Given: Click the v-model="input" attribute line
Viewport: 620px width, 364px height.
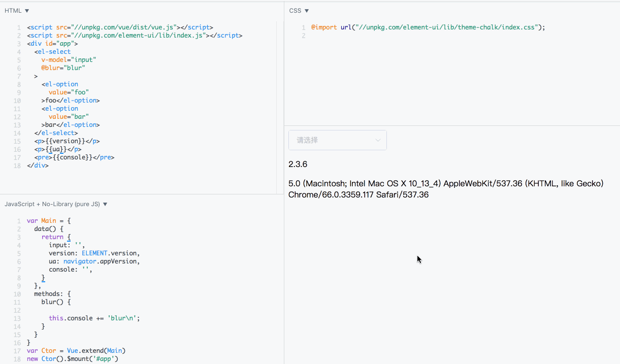Looking at the screenshot, I should point(69,60).
